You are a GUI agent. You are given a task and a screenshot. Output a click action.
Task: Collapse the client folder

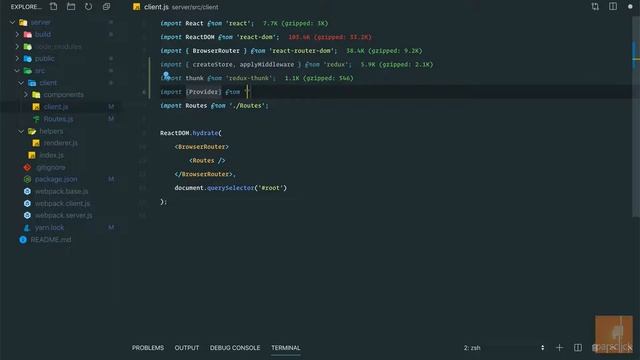pos(21,83)
